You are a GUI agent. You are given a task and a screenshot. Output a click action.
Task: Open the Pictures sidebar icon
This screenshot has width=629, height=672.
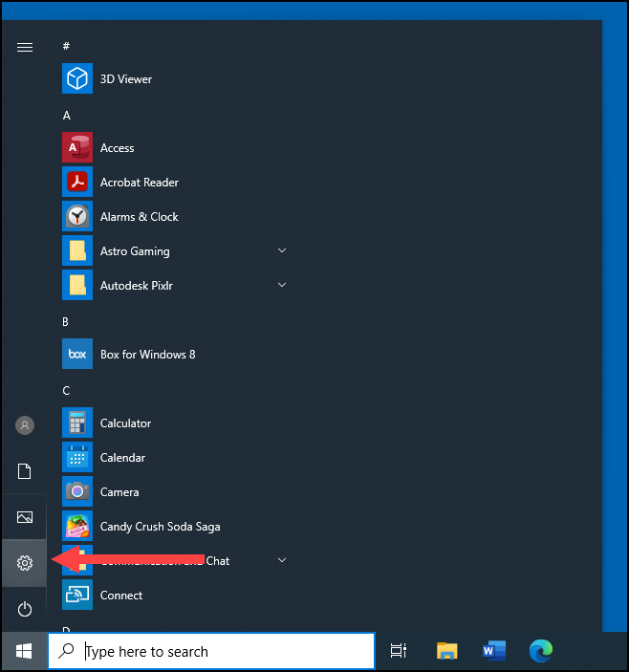pyautogui.click(x=25, y=517)
